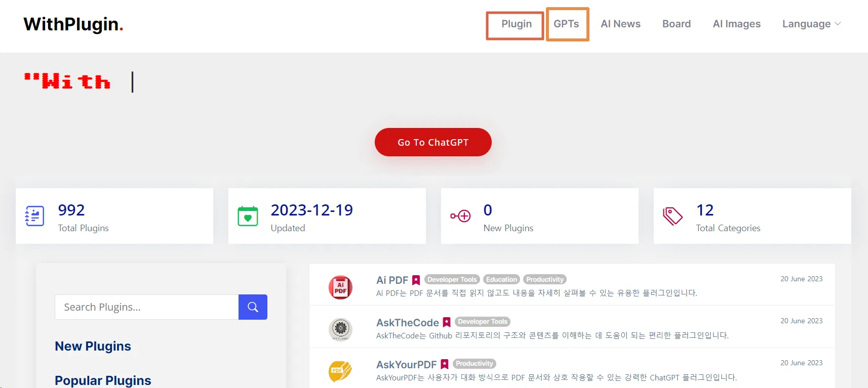868x388 pixels.
Task: Click the Updated calendar icon
Action: tap(248, 216)
